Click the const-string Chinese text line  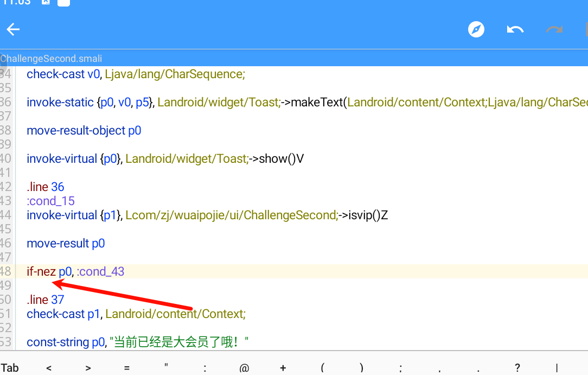138,342
